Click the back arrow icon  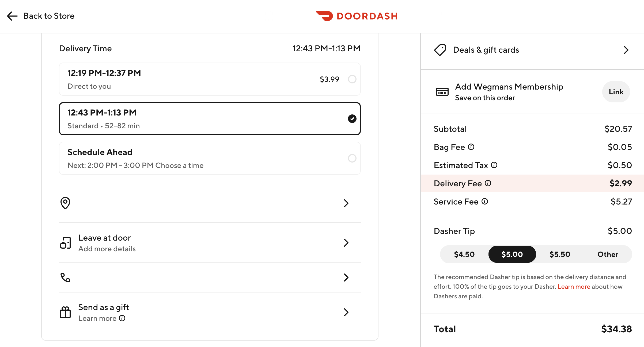pyautogui.click(x=12, y=16)
